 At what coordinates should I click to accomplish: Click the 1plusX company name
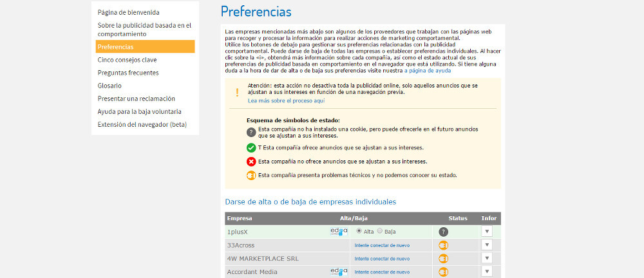(238, 232)
